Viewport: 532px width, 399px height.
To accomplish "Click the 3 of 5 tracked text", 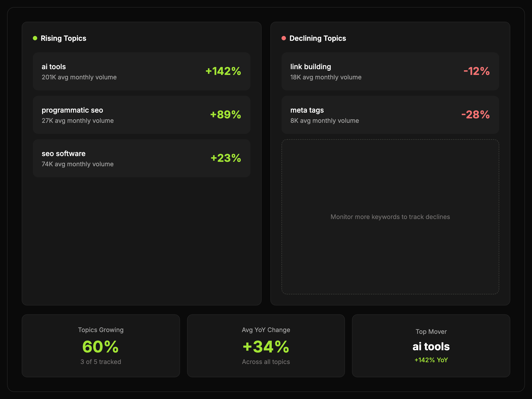I will [101, 362].
